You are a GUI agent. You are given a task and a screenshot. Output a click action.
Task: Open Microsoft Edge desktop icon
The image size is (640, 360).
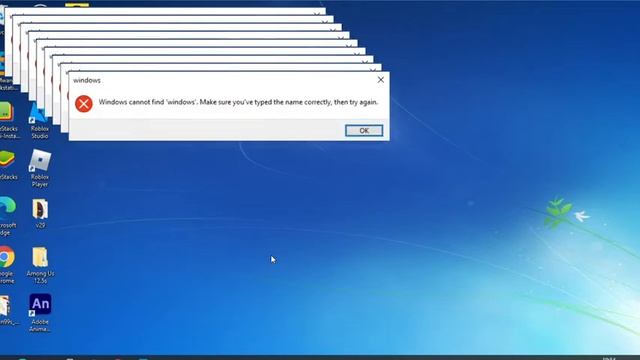pos(7,216)
